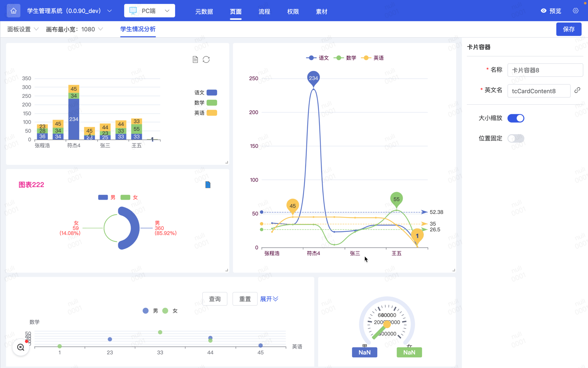Click the 26.5 average line label
Viewport: 588px width, 368px height.
tap(435, 230)
